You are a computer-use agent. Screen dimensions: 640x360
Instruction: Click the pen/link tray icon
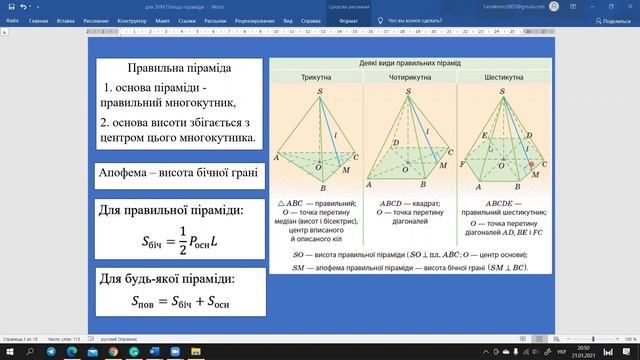(548, 352)
